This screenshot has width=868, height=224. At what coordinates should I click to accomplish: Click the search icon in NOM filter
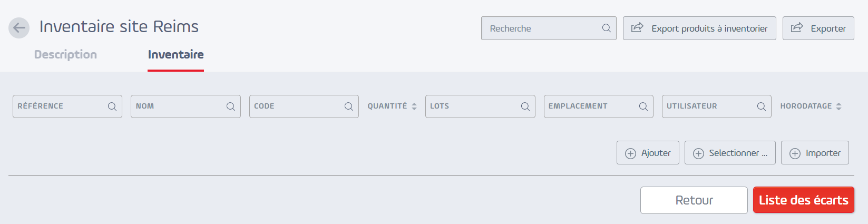click(x=231, y=106)
